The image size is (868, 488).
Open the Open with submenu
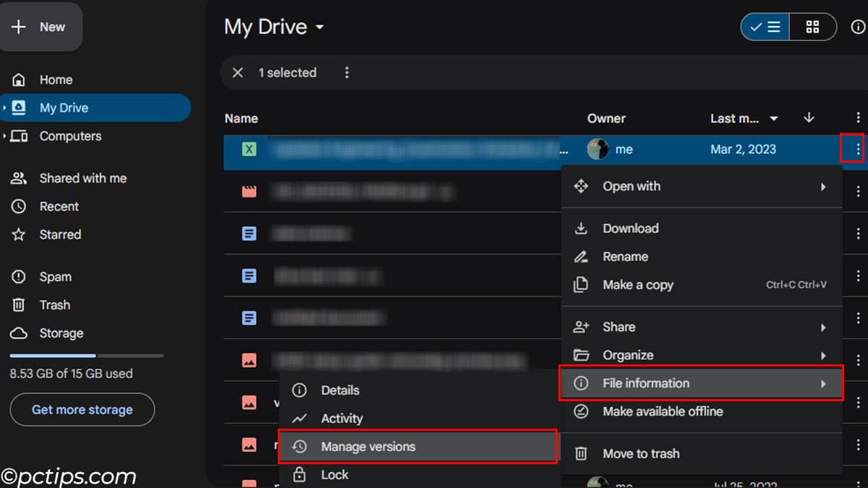coord(702,186)
